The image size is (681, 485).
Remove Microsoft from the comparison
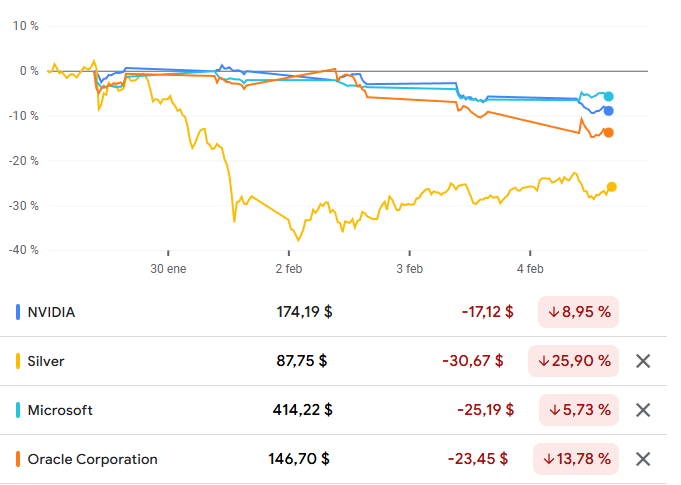(643, 410)
